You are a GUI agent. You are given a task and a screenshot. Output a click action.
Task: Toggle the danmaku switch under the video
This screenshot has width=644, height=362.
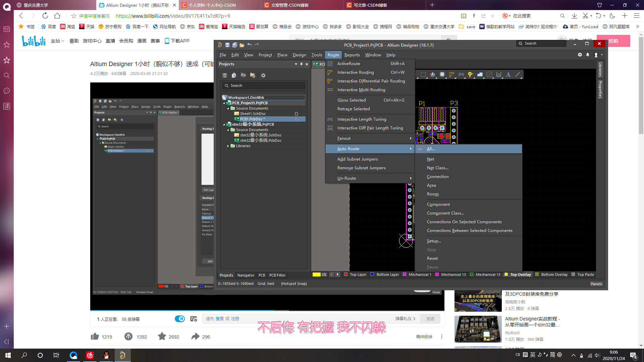(180, 319)
